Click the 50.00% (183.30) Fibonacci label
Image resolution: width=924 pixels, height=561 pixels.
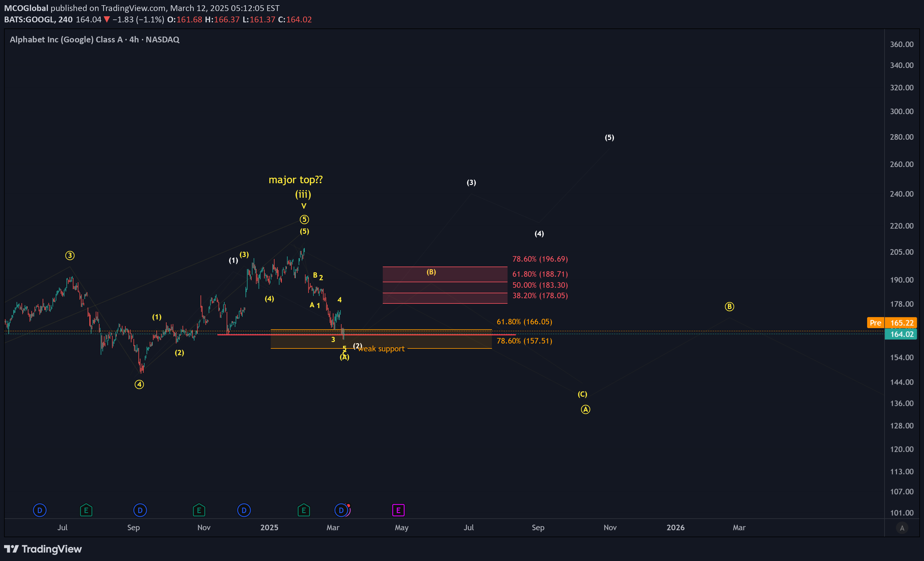coord(540,285)
